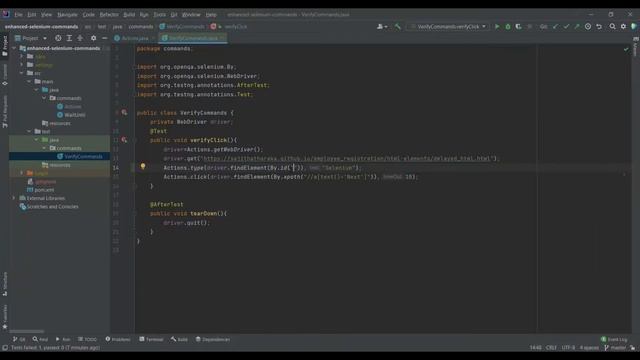The image size is (640, 360).
Task: Open the Window menu
Action: tap(191, 15)
